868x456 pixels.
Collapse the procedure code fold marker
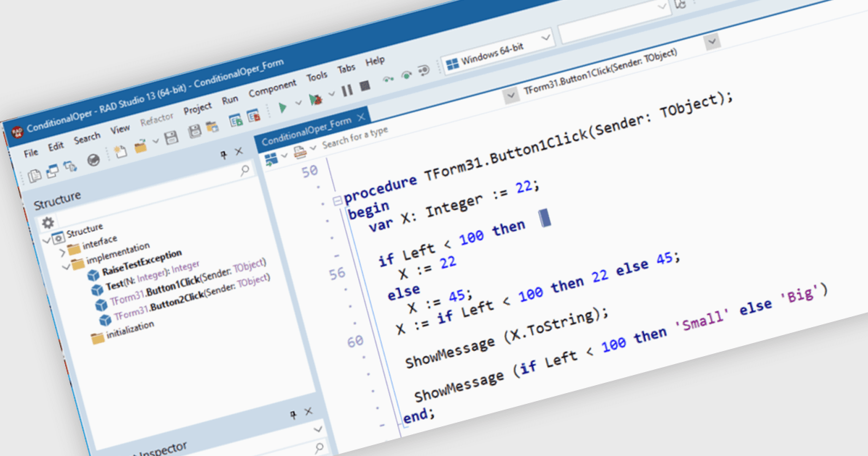tap(336, 200)
